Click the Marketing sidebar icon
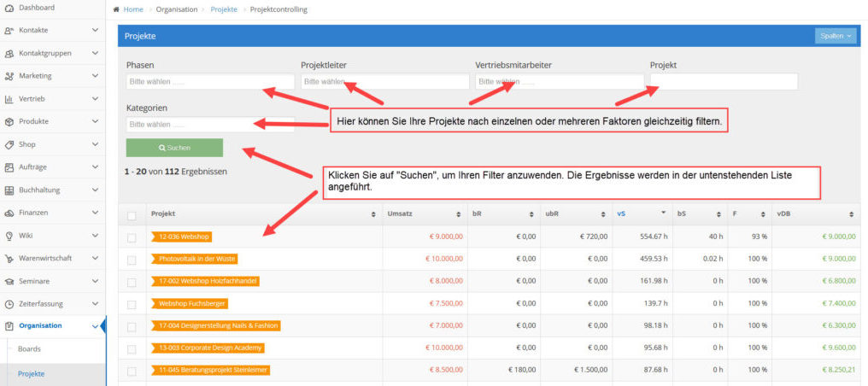The width and height of the screenshot is (868, 386). click(x=9, y=76)
